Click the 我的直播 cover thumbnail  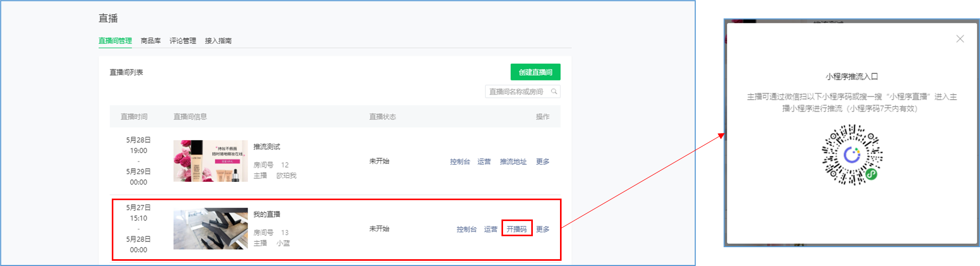click(211, 228)
